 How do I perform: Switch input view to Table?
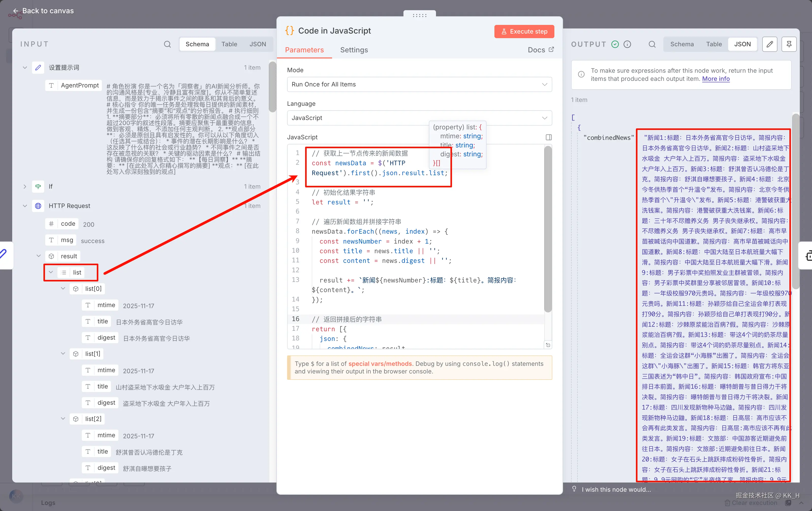click(229, 44)
